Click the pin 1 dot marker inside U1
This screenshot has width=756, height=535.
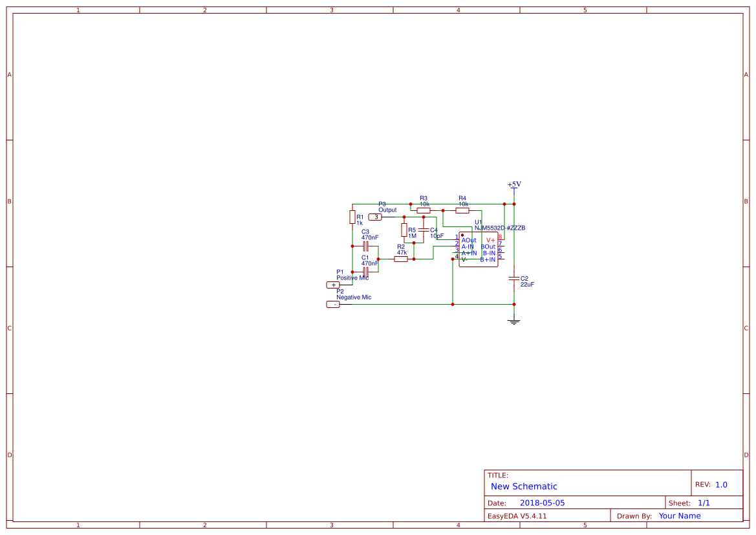[x=462, y=235]
